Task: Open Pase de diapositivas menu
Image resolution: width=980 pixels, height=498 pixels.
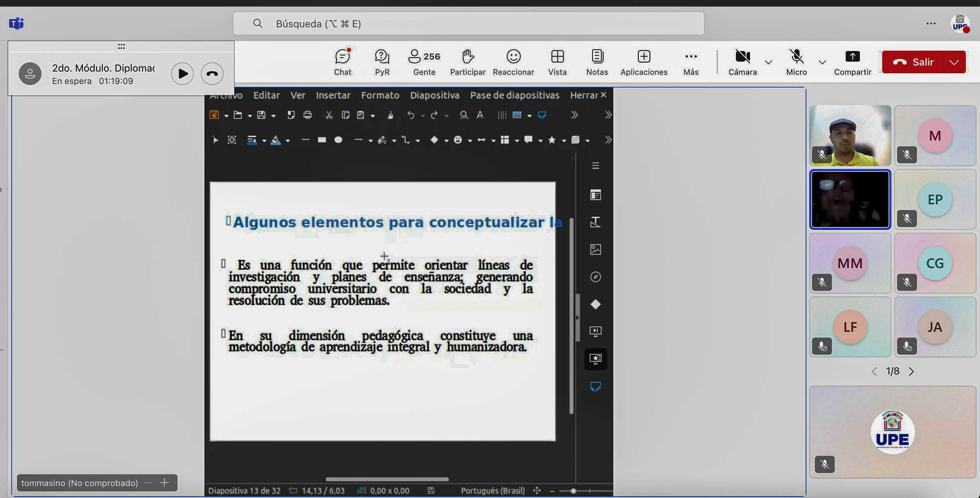Action: 514,95
